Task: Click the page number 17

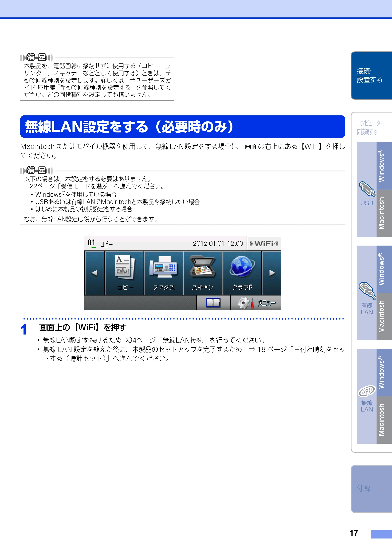Action: 354,533
